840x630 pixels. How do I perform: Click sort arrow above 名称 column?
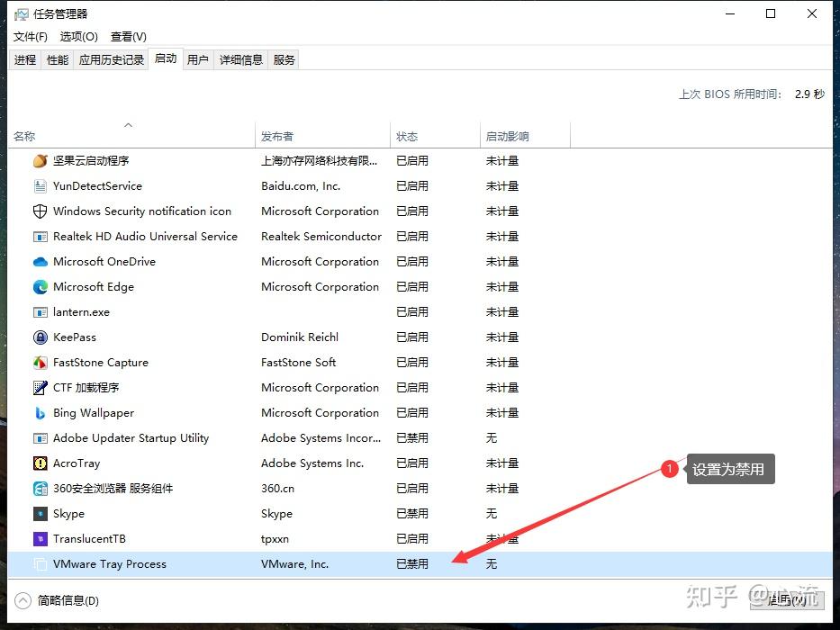pyautogui.click(x=128, y=125)
